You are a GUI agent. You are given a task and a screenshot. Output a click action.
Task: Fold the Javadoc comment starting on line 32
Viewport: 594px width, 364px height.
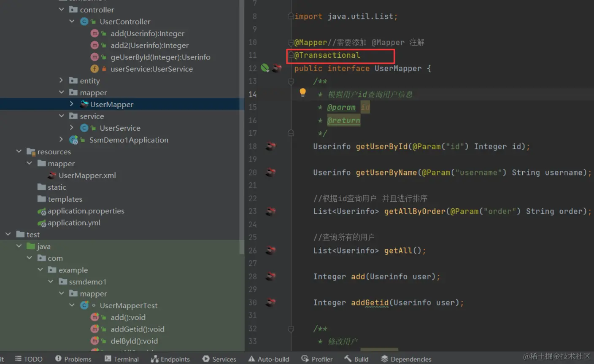pos(291,329)
